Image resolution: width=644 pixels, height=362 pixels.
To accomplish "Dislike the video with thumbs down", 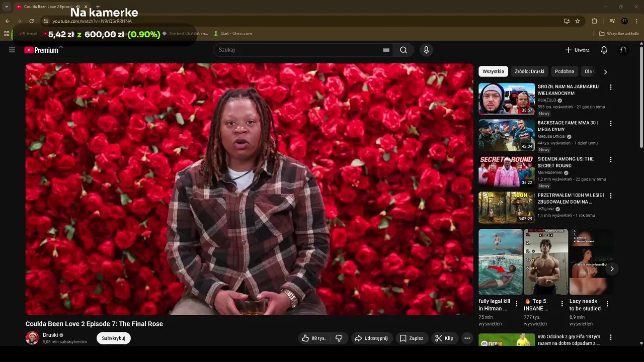I will point(339,338).
